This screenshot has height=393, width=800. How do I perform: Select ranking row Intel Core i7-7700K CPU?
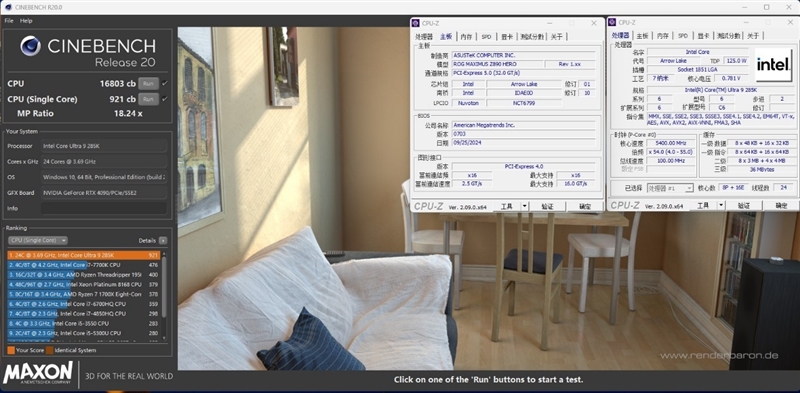click(84, 265)
